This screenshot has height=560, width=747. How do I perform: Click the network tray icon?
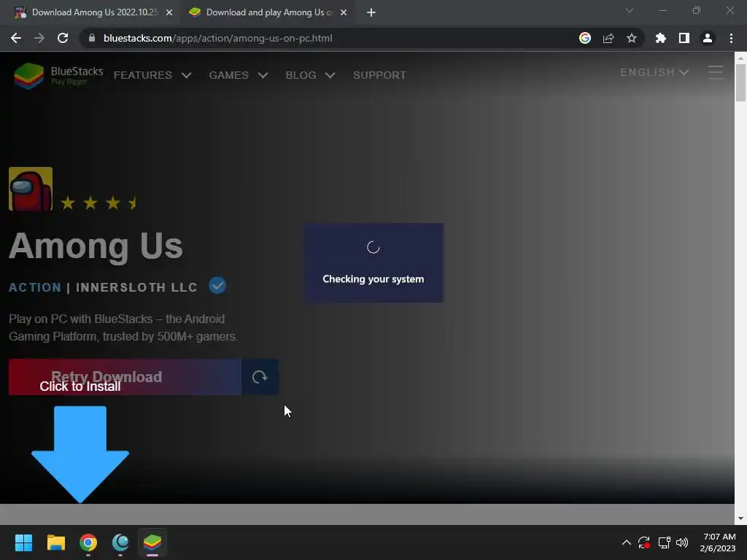(x=664, y=542)
